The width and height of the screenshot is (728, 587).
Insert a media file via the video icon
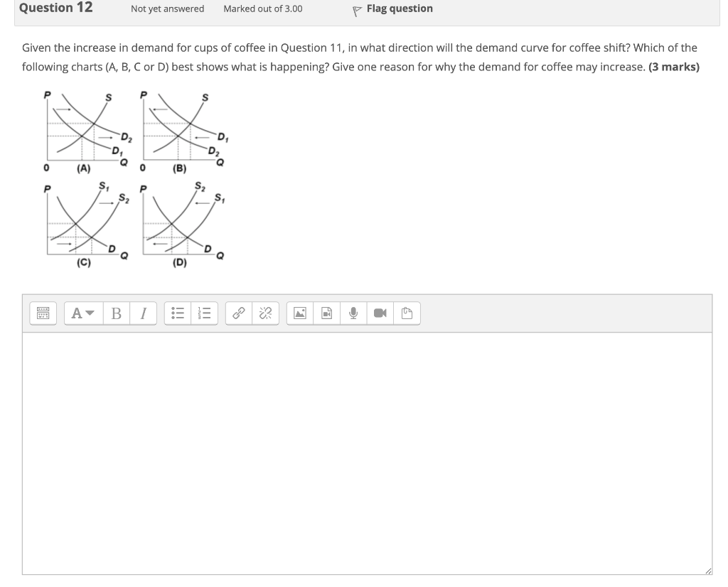tap(326, 313)
